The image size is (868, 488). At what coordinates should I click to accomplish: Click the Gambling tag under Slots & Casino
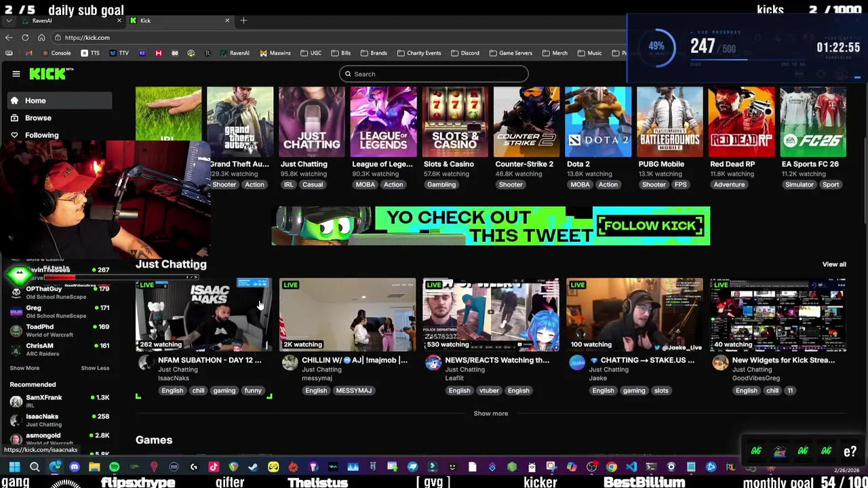pos(441,184)
